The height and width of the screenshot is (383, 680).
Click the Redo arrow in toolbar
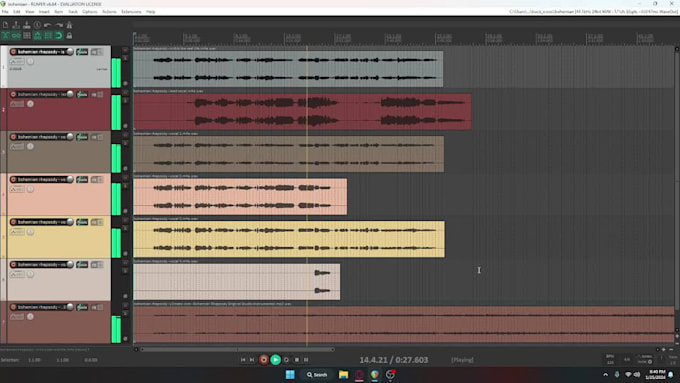59,25
